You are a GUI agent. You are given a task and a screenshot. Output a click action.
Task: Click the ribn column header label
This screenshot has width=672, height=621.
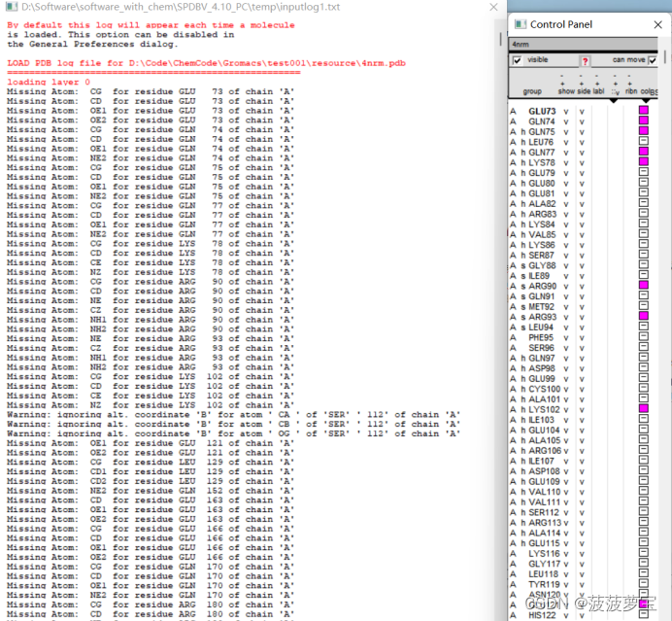pyautogui.click(x=631, y=91)
